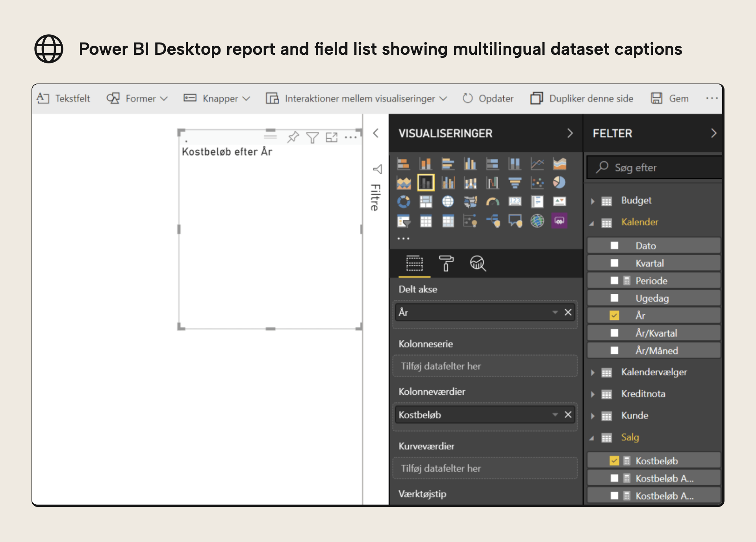Switch to the Fields (Felter) well tab
756x542 pixels.
coord(415,263)
